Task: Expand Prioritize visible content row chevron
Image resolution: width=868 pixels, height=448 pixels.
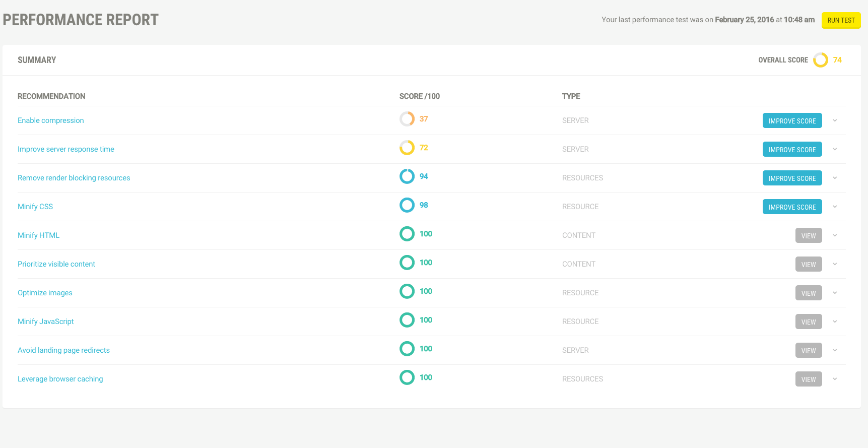Action: [835, 264]
